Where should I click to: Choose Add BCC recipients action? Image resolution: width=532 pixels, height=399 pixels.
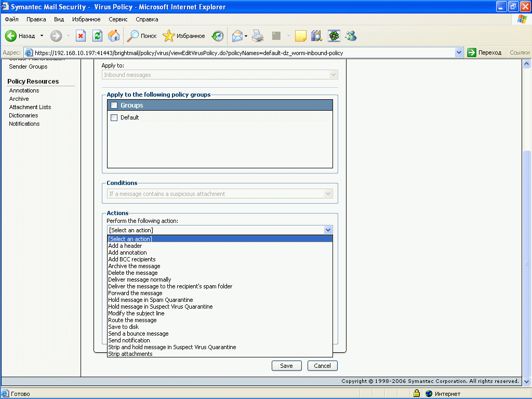point(220,259)
